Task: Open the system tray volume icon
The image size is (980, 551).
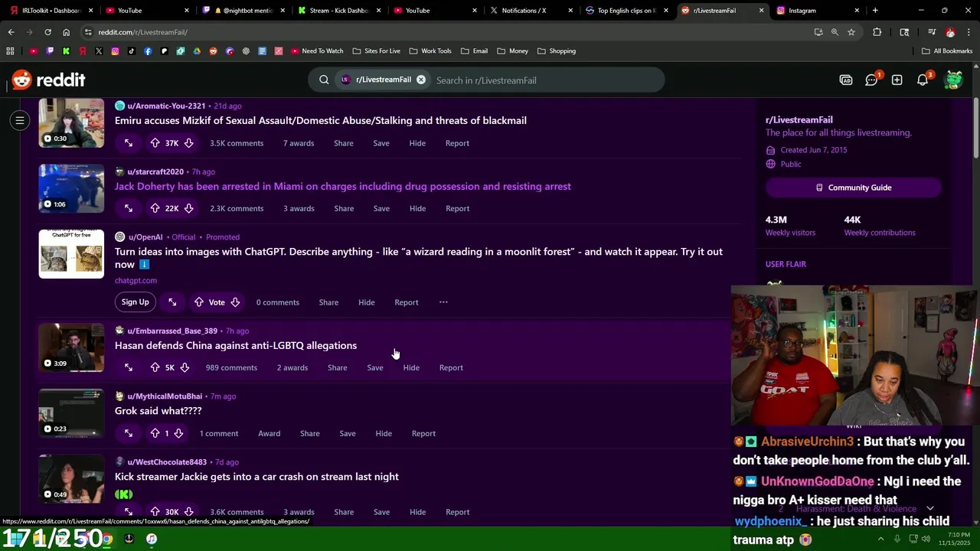Action: click(926, 539)
